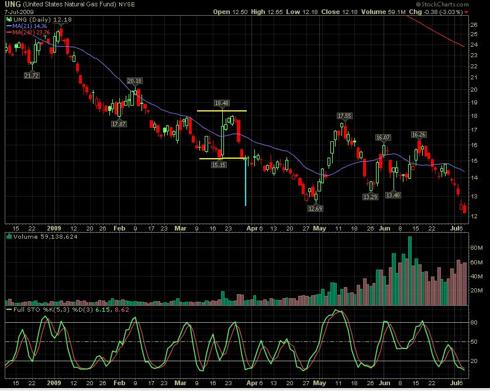490x391 pixels.
Task: Click the StockCharts.com watermark logo
Action: [442, 4]
